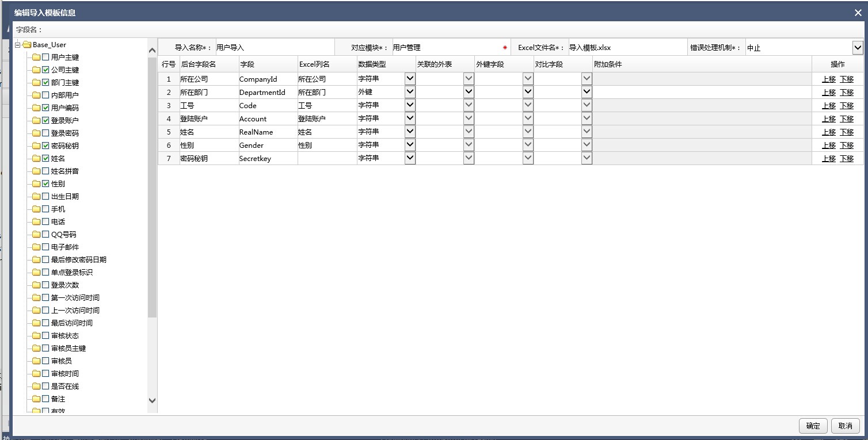Close the 编辑导入模板信息 dialog
This screenshot has height=440, width=868.
pos(858,12)
